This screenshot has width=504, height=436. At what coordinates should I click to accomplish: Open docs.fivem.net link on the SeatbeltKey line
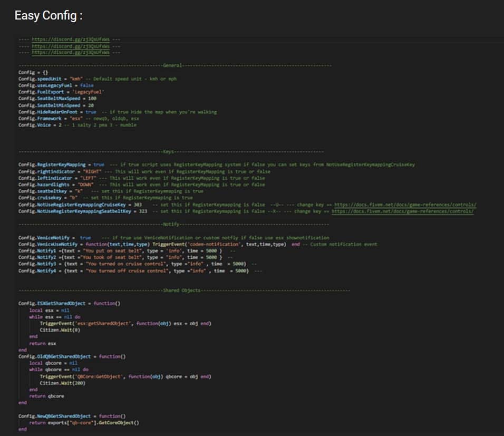(x=402, y=211)
